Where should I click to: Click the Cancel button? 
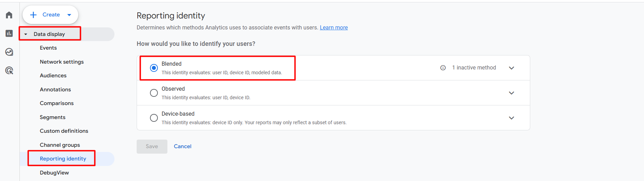pyautogui.click(x=182, y=146)
